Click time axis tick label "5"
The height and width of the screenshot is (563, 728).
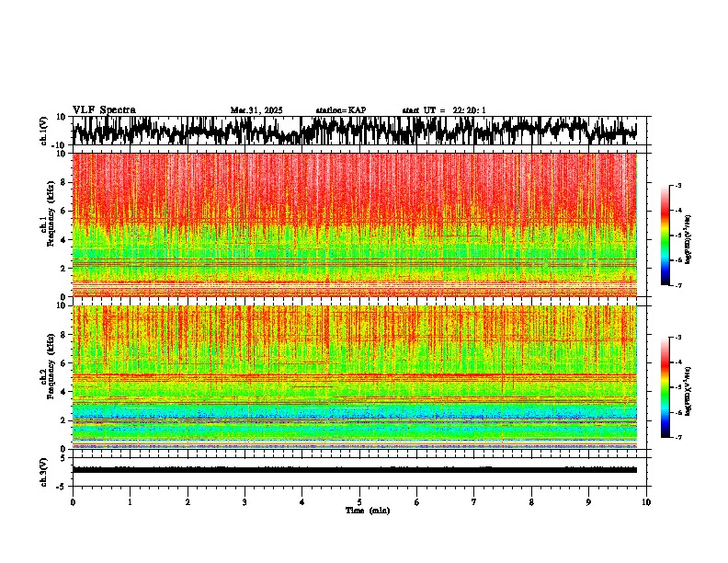click(x=359, y=502)
